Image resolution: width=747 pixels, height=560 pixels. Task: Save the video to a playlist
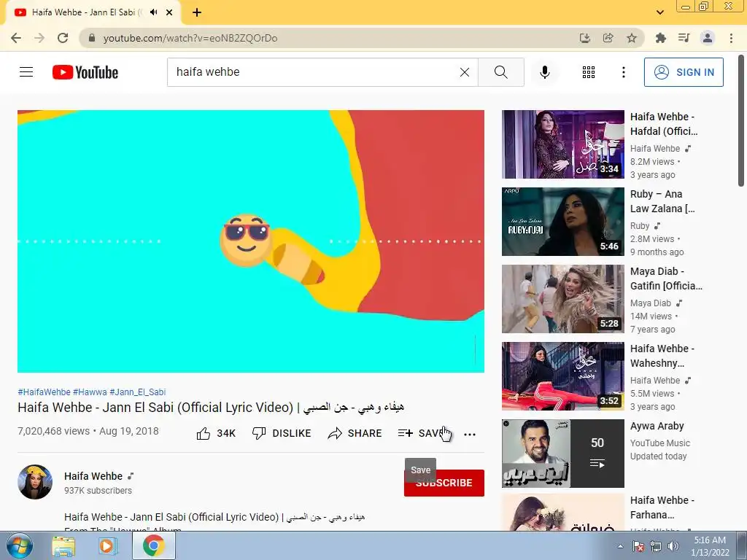pos(421,433)
